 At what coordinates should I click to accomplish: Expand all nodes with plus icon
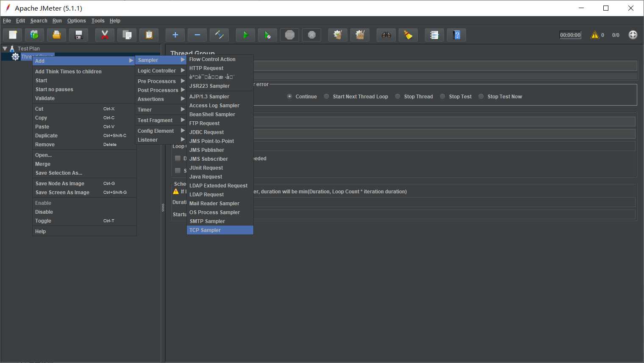pyautogui.click(x=175, y=35)
